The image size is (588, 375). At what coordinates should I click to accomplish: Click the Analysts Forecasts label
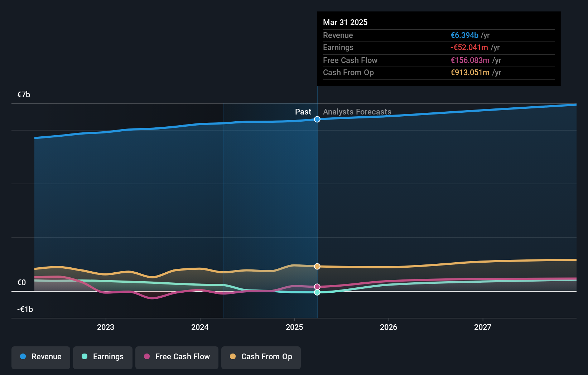(x=357, y=112)
